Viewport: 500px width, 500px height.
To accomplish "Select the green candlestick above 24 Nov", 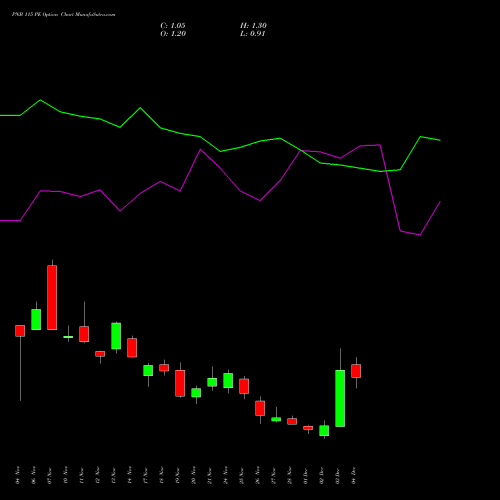I will tap(228, 380).
